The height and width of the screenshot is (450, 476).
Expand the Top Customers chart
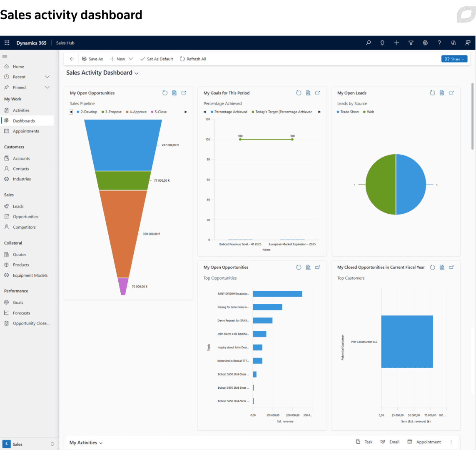click(x=451, y=267)
